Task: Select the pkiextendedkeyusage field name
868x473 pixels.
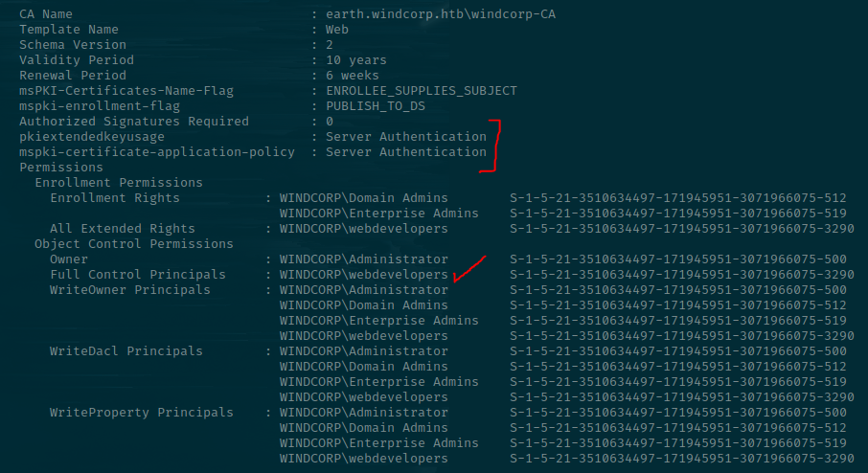Action: point(92,137)
